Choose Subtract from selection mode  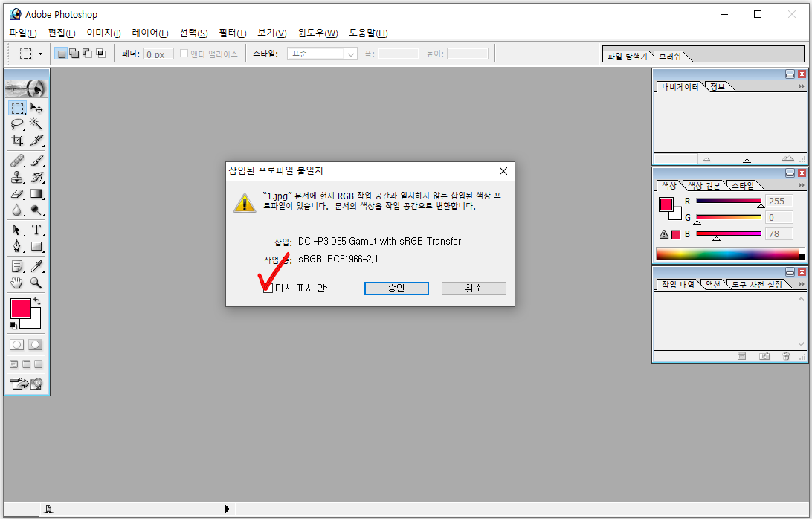pos(88,54)
